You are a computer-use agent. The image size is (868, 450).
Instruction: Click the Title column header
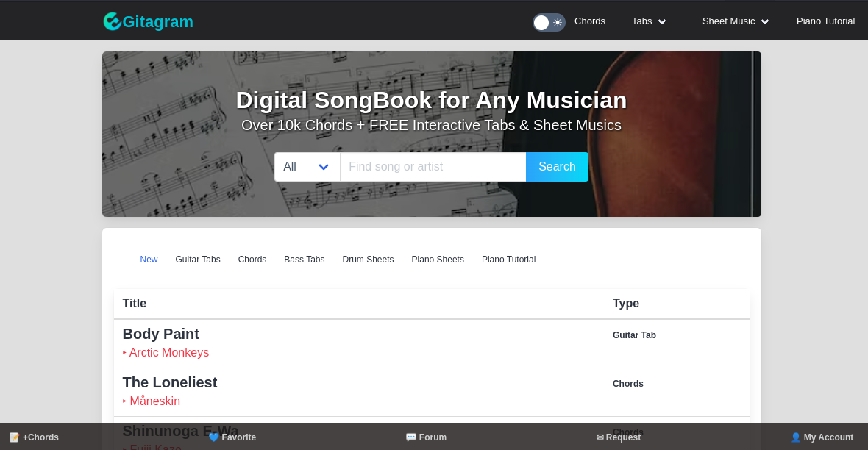click(x=134, y=304)
